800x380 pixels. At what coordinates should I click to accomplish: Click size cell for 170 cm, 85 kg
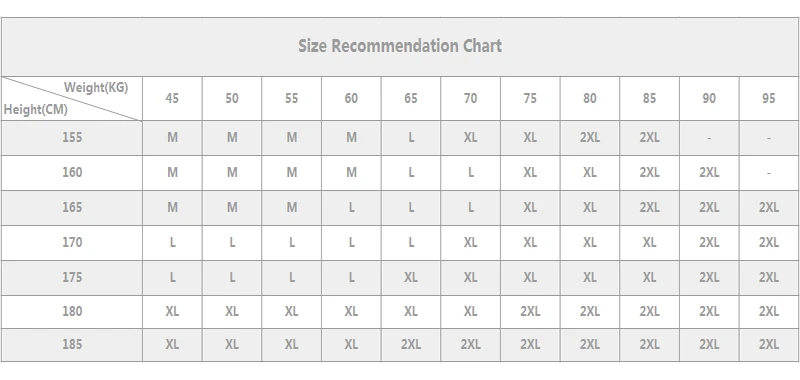(649, 242)
